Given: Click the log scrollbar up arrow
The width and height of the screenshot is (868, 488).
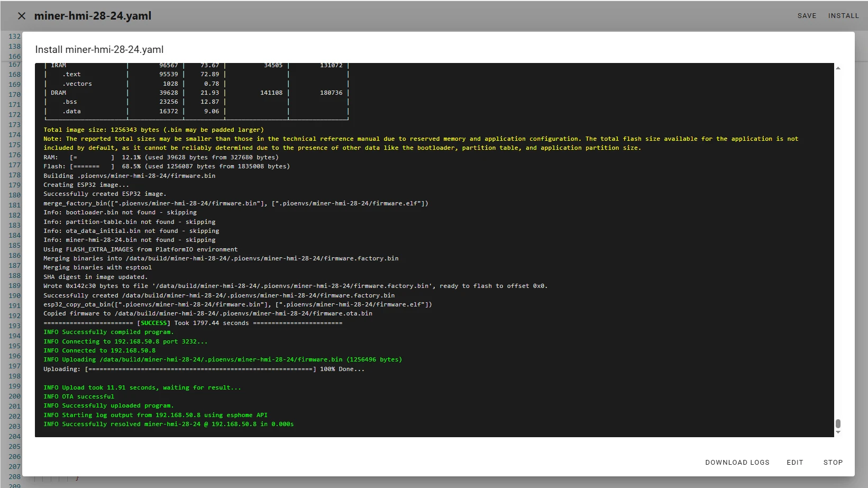Looking at the screenshot, I should click(838, 68).
